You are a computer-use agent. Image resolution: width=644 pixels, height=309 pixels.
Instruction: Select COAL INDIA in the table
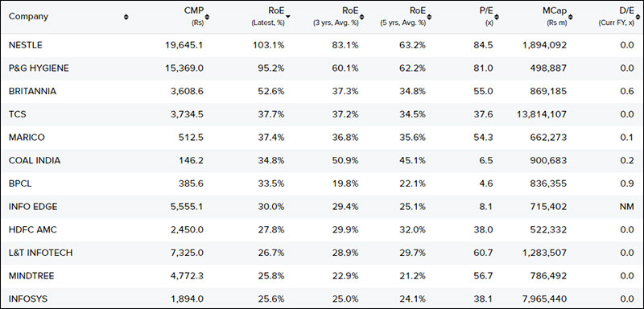coord(35,160)
